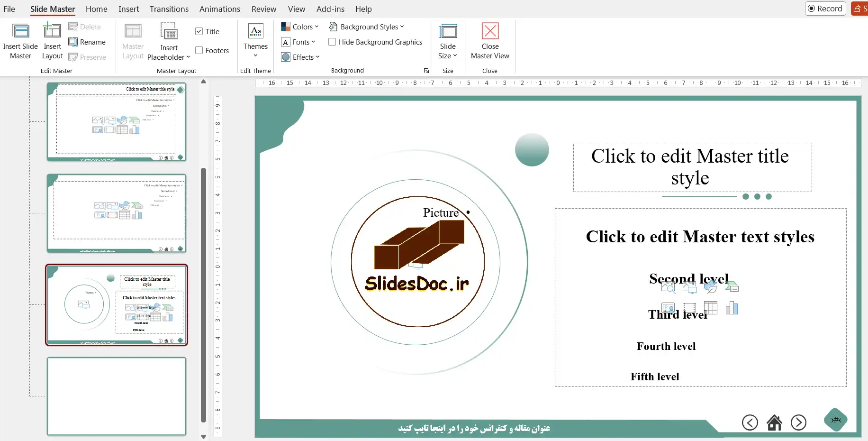This screenshot has height=441, width=868.
Task: Open the Themes gallery
Action: click(x=255, y=41)
